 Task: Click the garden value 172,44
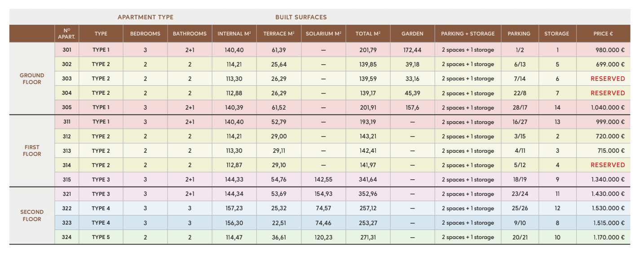click(412, 50)
